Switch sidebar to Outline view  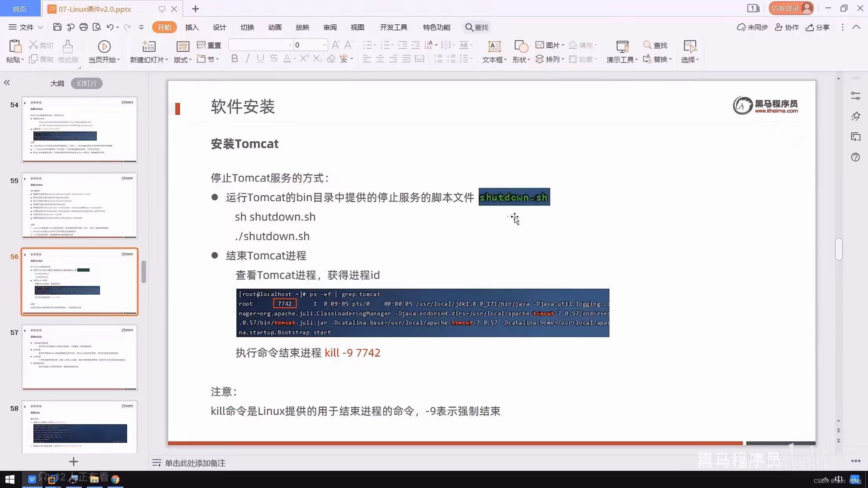click(x=57, y=83)
